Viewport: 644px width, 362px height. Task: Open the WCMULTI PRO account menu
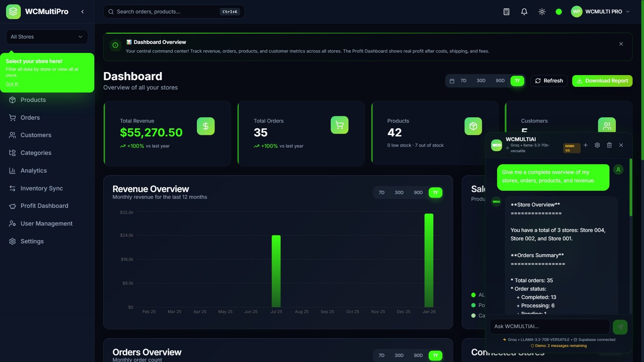(x=600, y=12)
